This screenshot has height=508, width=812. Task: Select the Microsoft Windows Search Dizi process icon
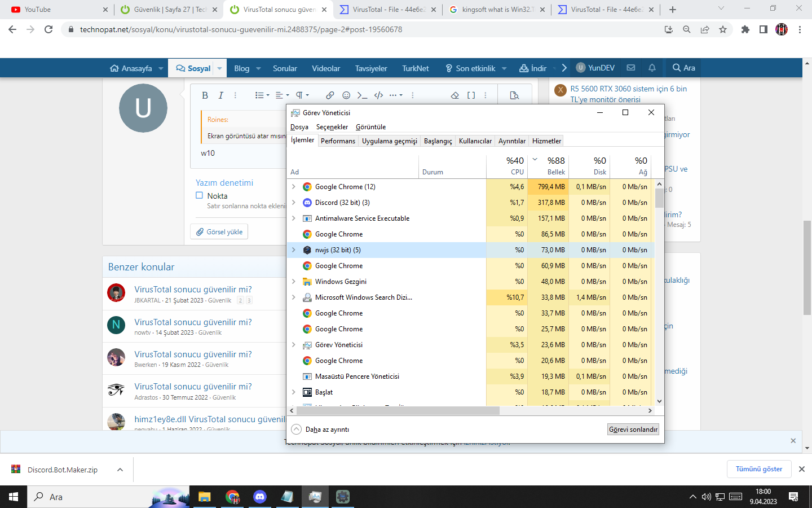pyautogui.click(x=307, y=297)
